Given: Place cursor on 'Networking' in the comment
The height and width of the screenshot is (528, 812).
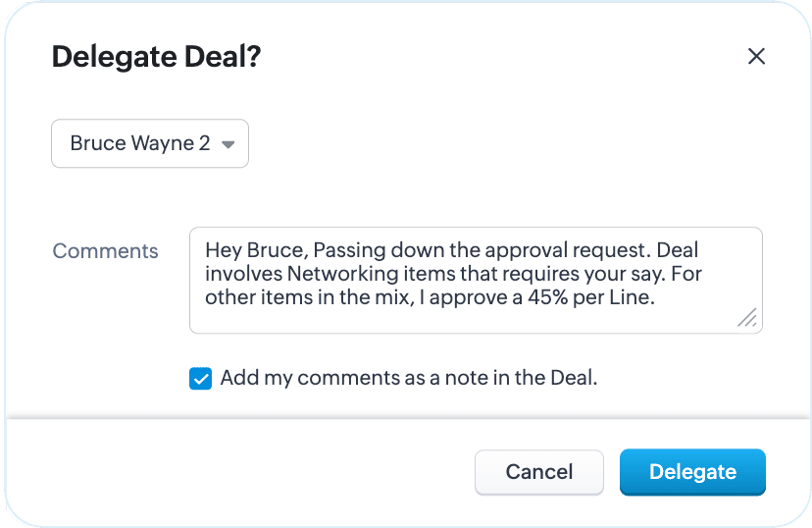Looking at the screenshot, I should click(x=342, y=274).
